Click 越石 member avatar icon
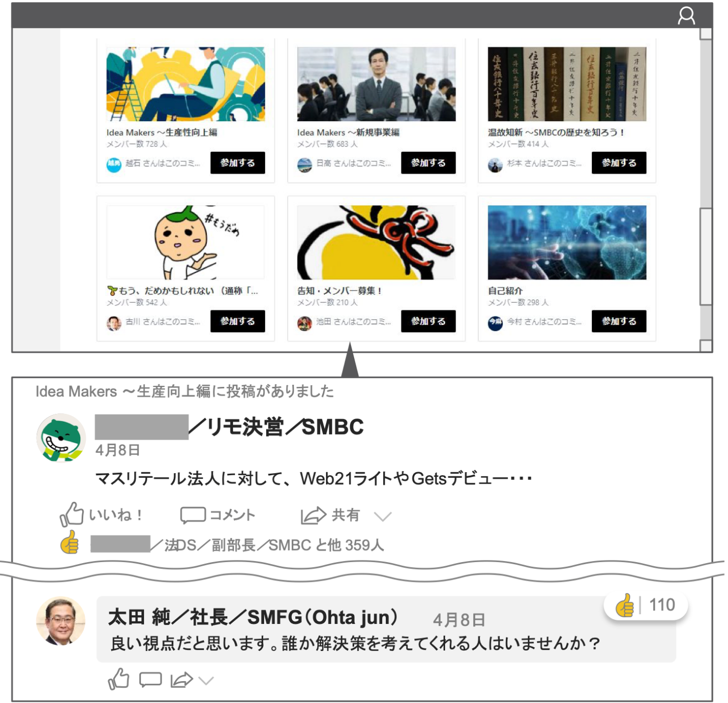This screenshot has height=703, width=728. pyautogui.click(x=114, y=165)
